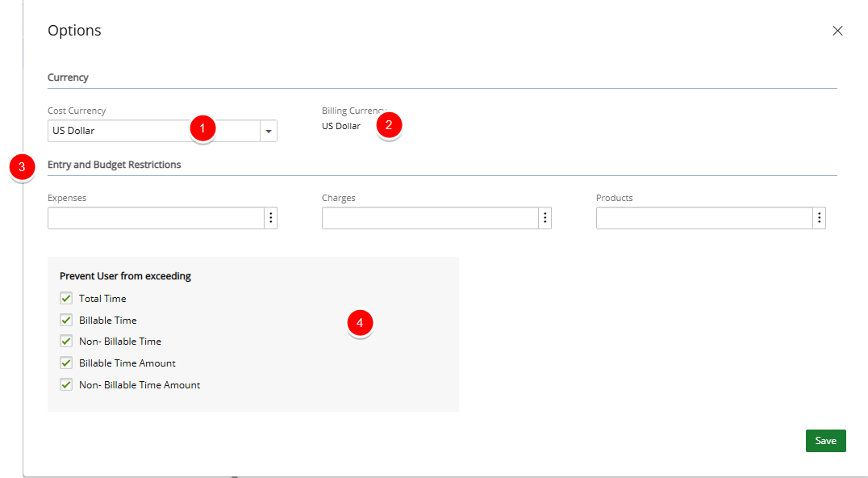Open the Products three-dot options icon
868x478 pixels.
pos(820,218)
